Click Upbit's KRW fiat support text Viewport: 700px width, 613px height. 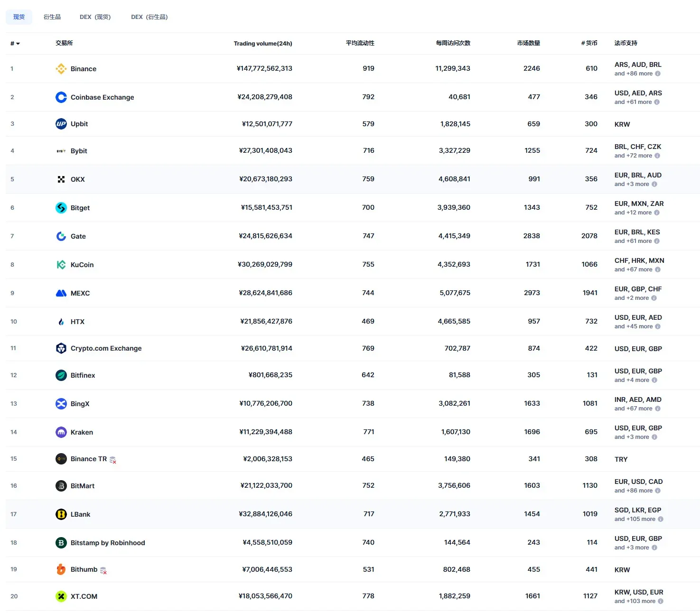pos(622,124)
